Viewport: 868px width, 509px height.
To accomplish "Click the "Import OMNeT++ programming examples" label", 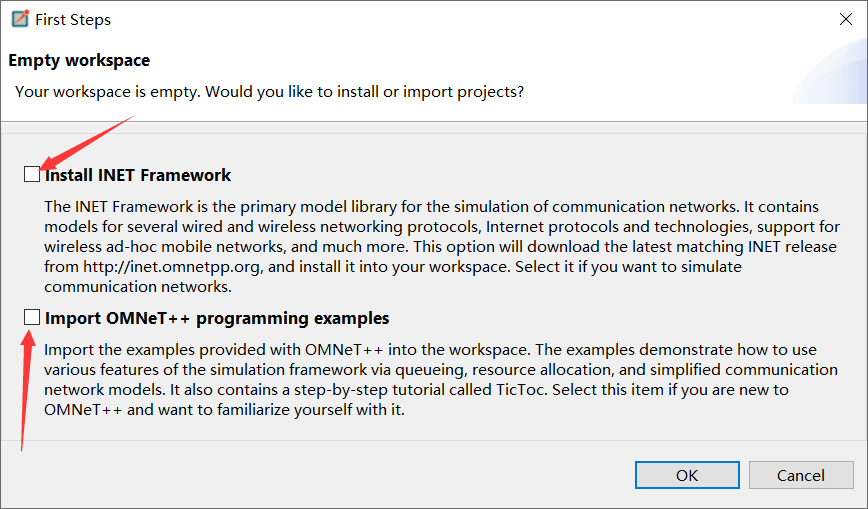I will (217, 319).
